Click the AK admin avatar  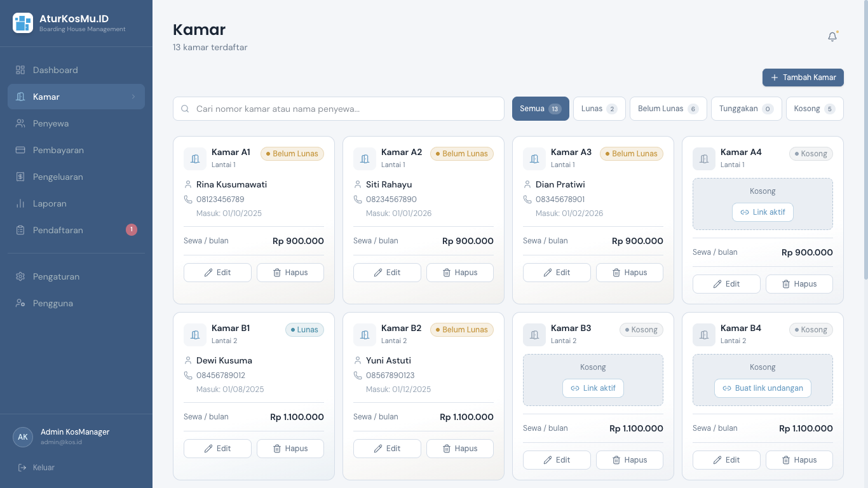pyautogui.click(x=23, y=437)
